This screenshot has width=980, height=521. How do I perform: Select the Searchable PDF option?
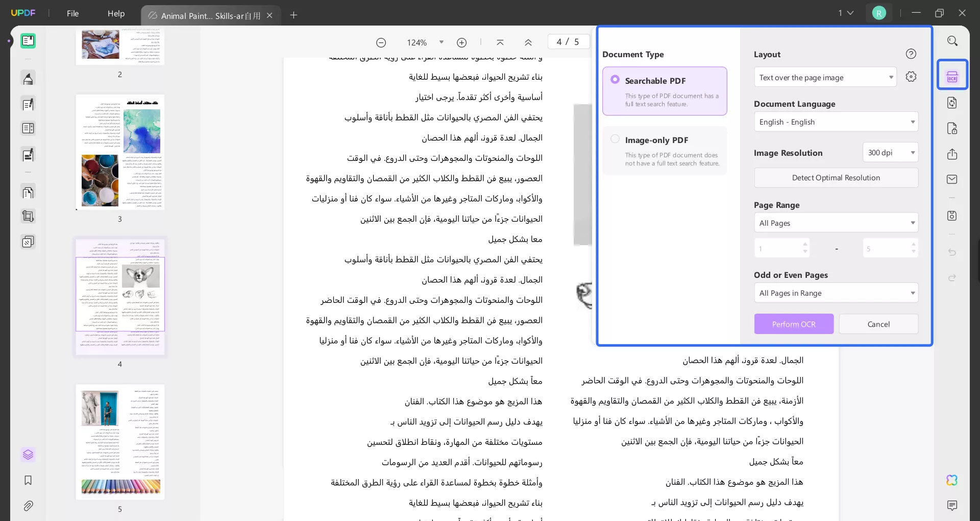[x=665, y=91]
